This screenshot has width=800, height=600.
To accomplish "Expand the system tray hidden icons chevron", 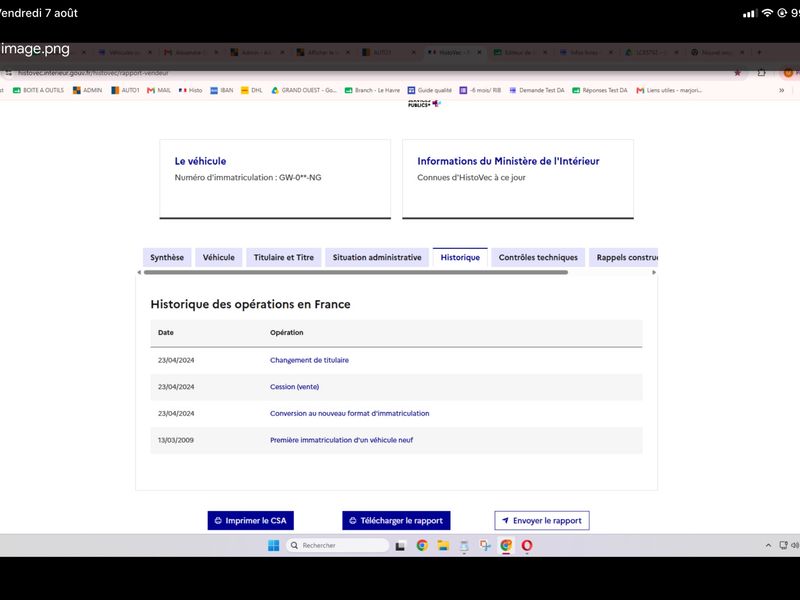I will 768,545.
